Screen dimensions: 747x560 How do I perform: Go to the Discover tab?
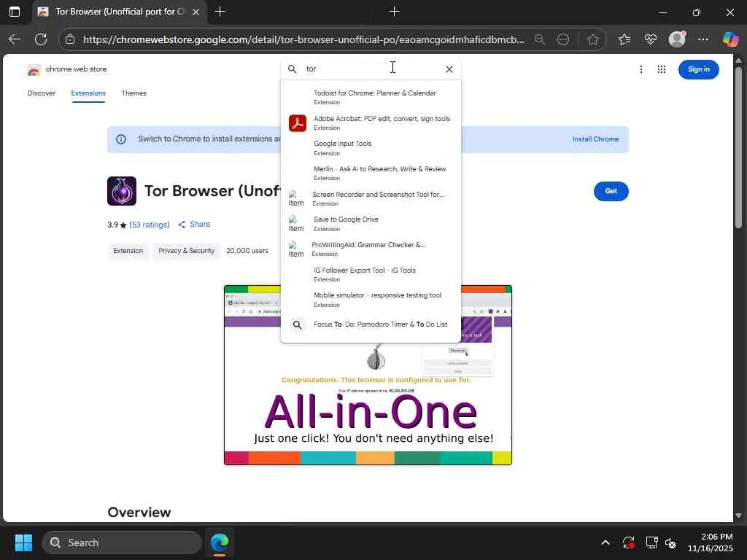click(x=42, y=93)
